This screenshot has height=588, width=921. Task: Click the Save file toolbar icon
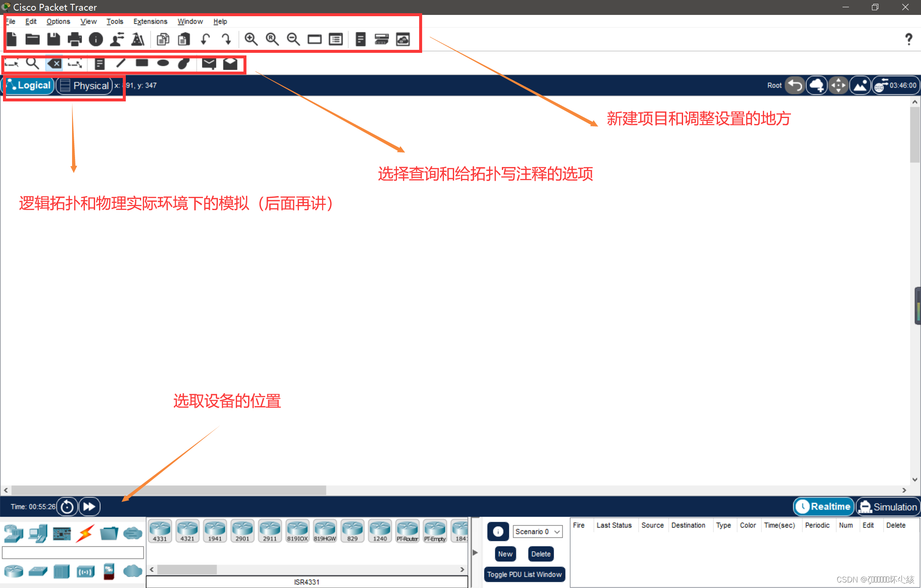(53, 40)
